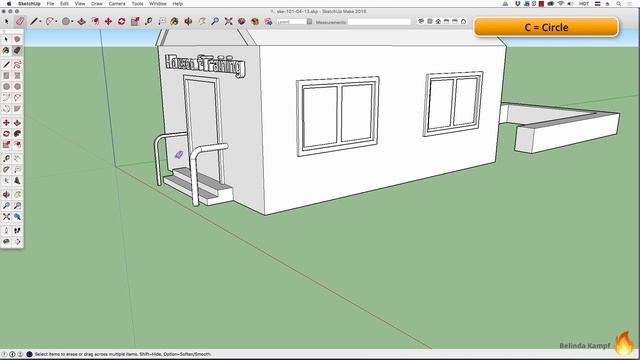Select Make Component in the left palette
The width and height of the screenshot is (640, 360).
[17, 40]
